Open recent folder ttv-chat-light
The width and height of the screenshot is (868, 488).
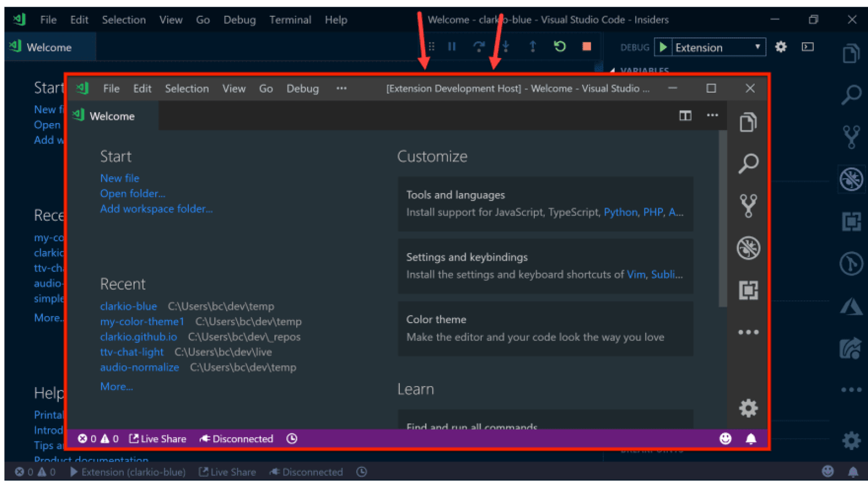(131, 351)
